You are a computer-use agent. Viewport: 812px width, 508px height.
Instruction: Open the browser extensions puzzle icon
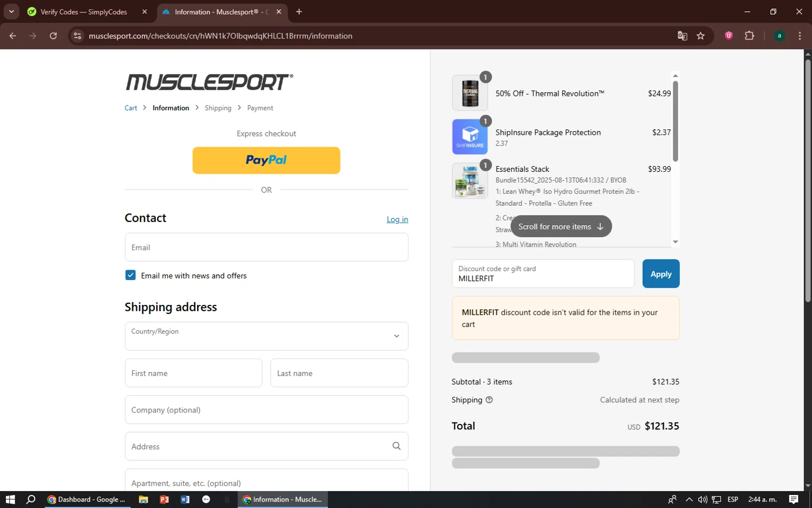(749, 36)
